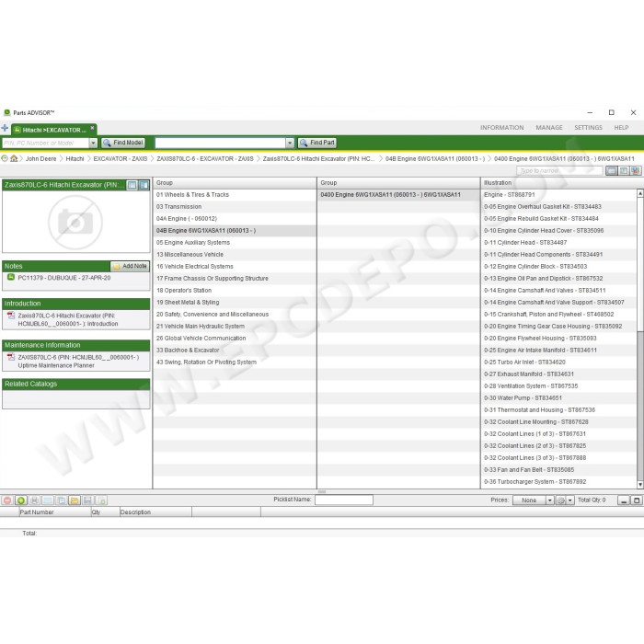Click the single-pane layout icon in model header

[x=132, y=185]
